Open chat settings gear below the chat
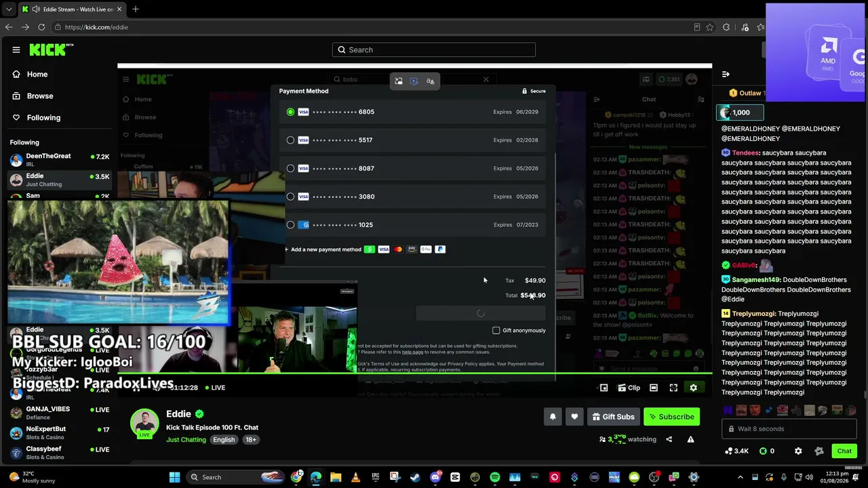Viewport: 868px width, 488px height. [798, 451]
